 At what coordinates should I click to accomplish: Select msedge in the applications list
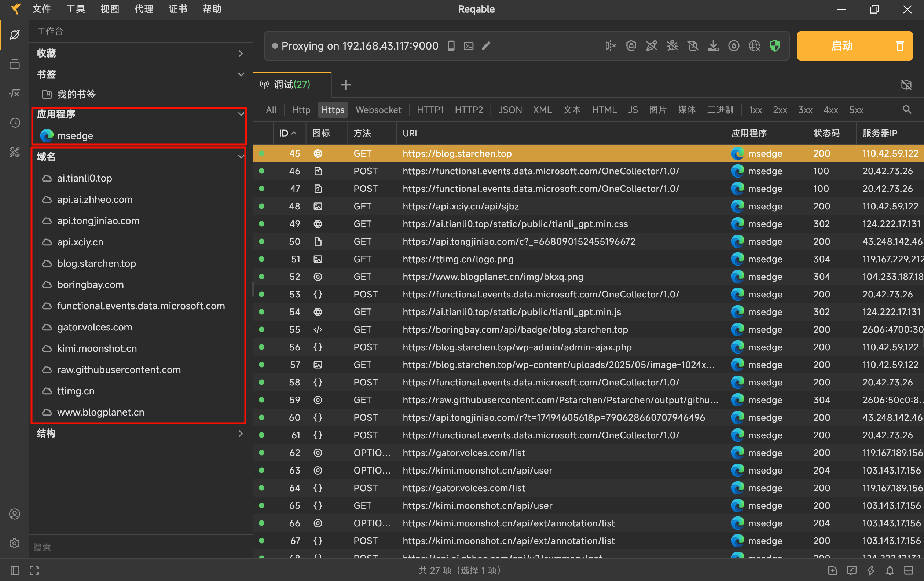click(75, 135)
